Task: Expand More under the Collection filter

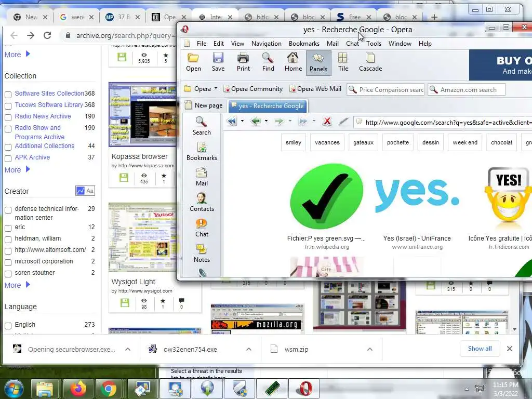Action: coord(17,170)
